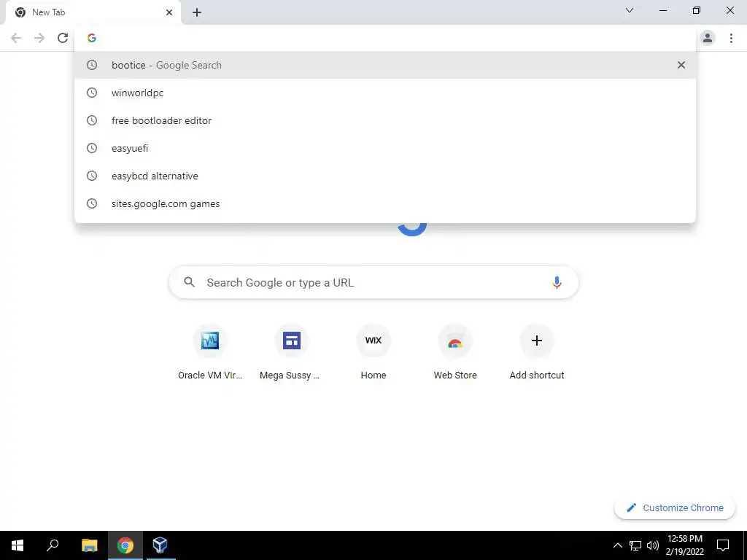Open the Web Store shortcut
This screenshot has height=560, width=747.
click(x=455, y=353)
